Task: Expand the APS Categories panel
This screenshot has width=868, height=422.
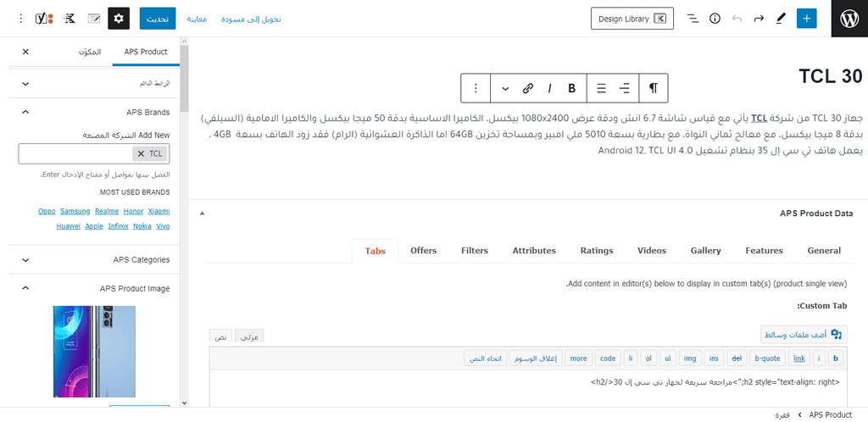Action: pyautogui.click(x=94, y=259)
